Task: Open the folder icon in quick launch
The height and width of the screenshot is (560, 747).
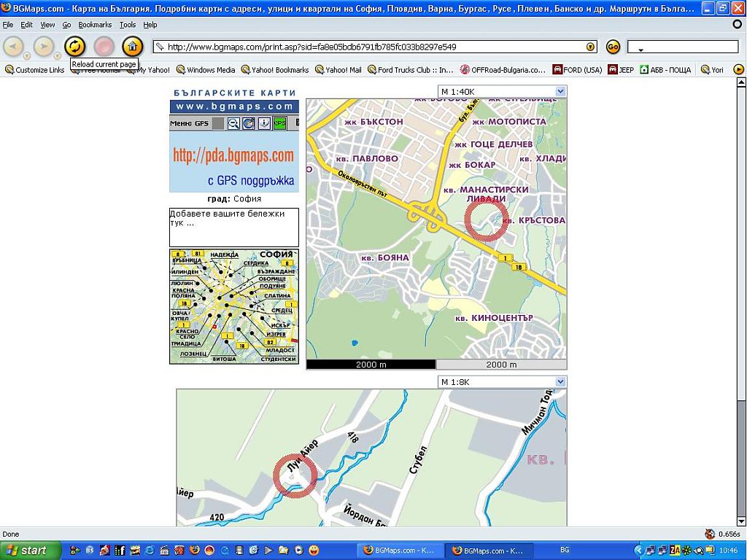Action: pyautogui.click(x=284, y=551)
